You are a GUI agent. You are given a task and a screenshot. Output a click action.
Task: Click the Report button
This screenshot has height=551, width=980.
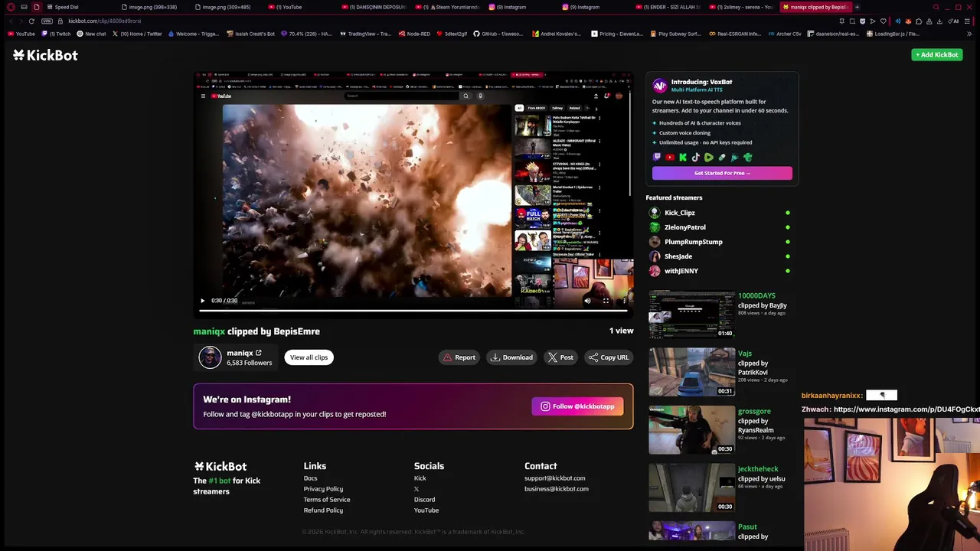[x=459, y=357]
